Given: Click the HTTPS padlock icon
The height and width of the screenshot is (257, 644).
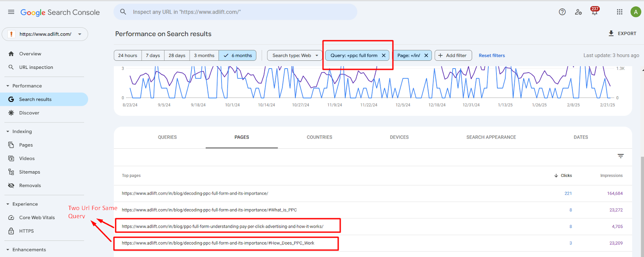Looking at the screenshot, I should (11, 231).
